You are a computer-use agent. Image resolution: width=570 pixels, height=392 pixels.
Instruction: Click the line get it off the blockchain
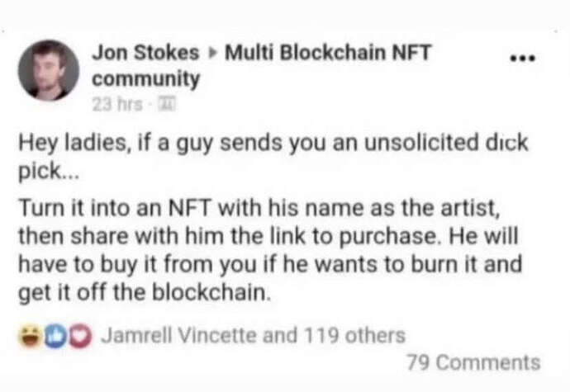(145, 292)
